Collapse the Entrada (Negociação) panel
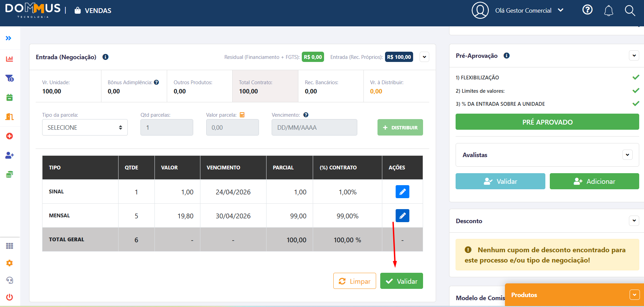644x307 pixels. click(424, 57)
